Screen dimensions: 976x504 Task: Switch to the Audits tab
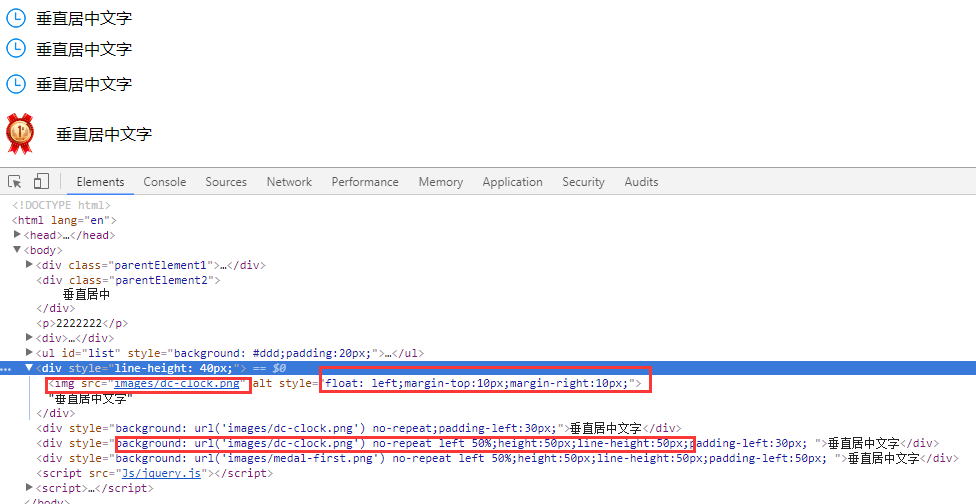click(641, 182)
